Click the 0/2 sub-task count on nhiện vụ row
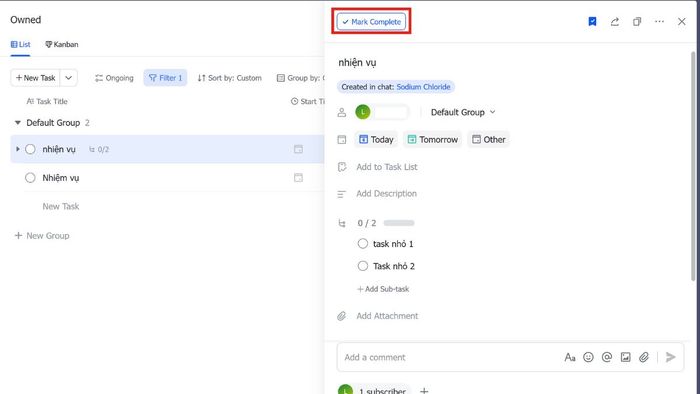700x394 pixels. point(99,149)
